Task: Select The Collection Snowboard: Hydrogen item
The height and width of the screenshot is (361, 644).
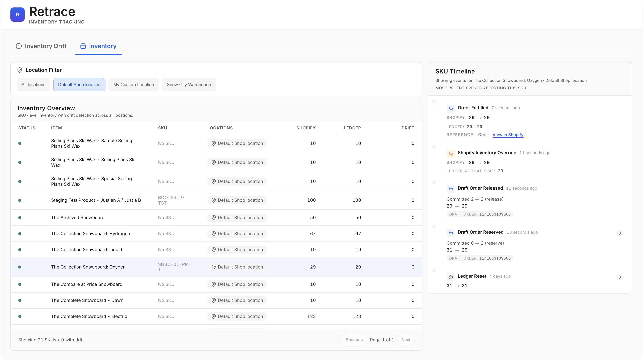Action: (91, 234)
